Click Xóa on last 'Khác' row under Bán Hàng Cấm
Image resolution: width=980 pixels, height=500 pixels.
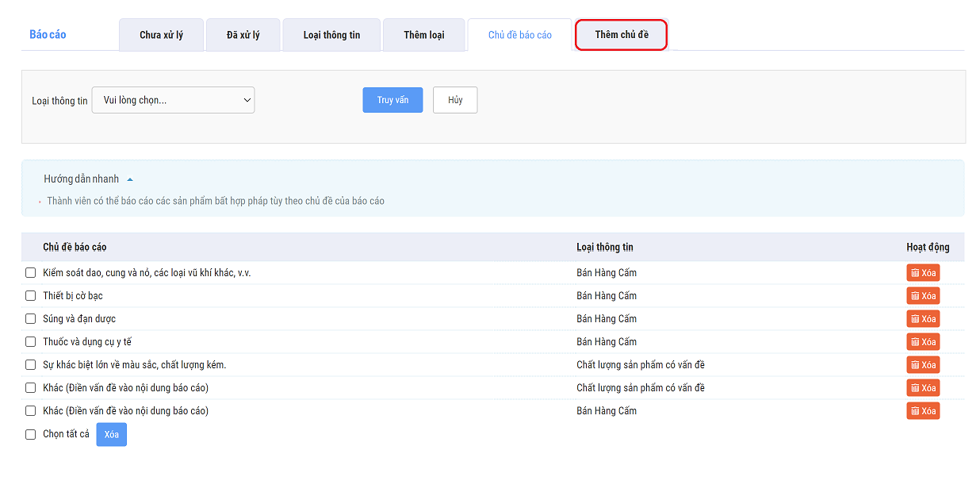click(x=923, y=411)
